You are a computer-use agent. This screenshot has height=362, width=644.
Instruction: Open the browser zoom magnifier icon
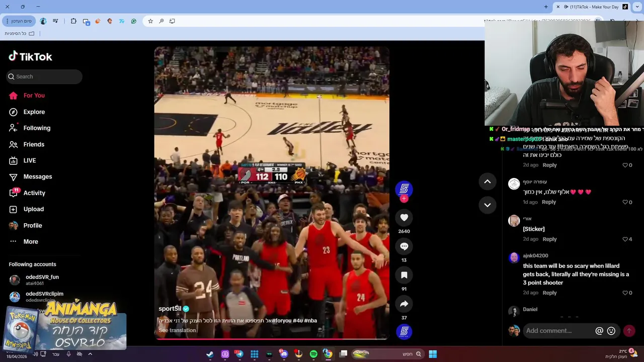(162, 21)
